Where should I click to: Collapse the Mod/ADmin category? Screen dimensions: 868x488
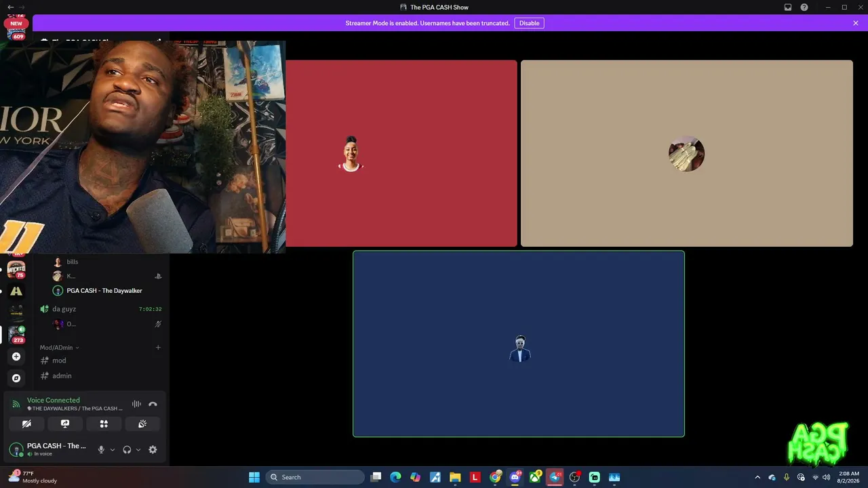[59, 348]
